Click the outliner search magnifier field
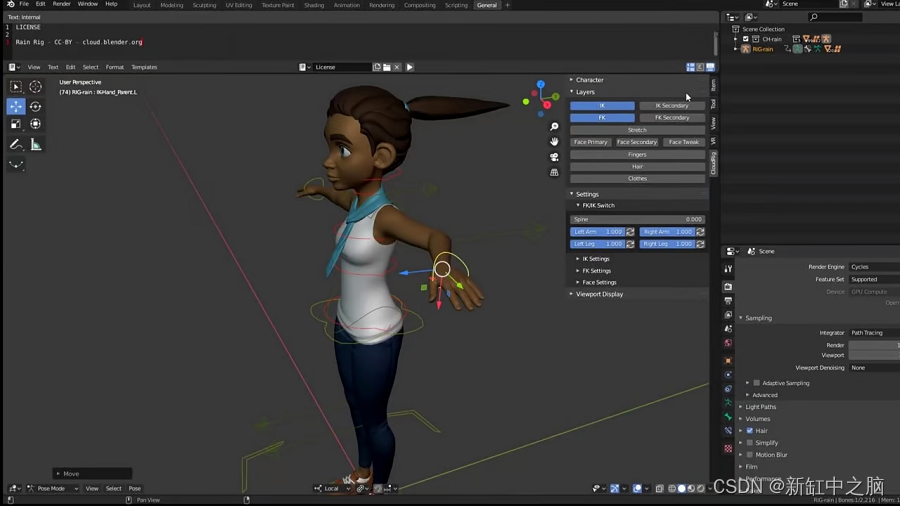 (835, 17)
